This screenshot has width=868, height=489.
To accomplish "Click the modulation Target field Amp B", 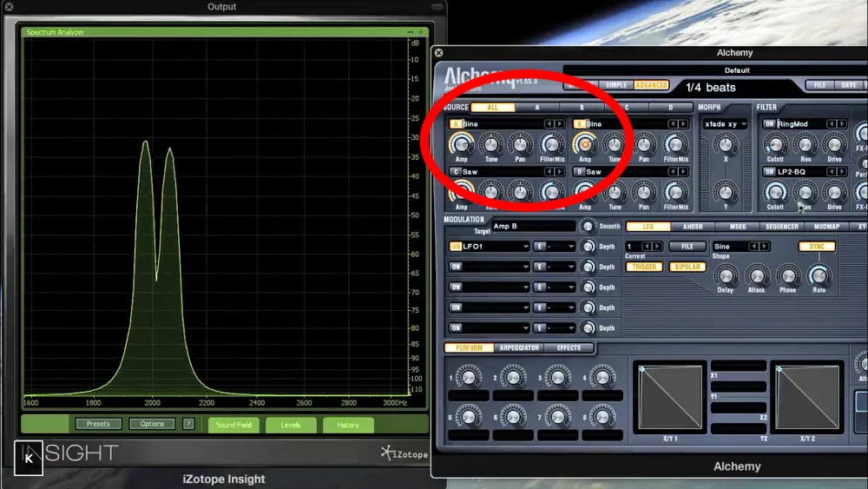I will 533,226.
